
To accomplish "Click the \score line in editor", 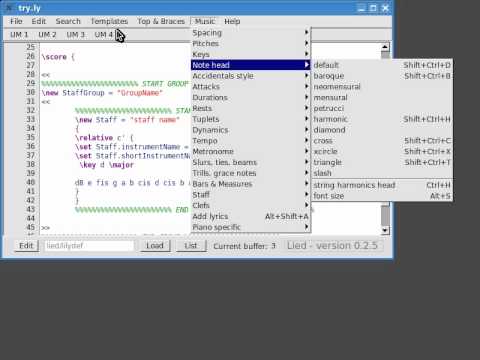I will [58, 57].
